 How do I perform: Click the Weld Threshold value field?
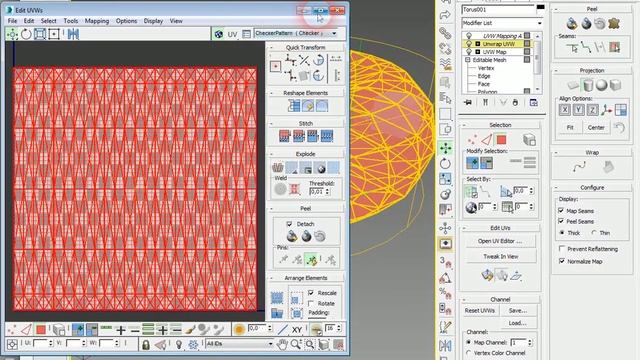click(x=317, y=191)
